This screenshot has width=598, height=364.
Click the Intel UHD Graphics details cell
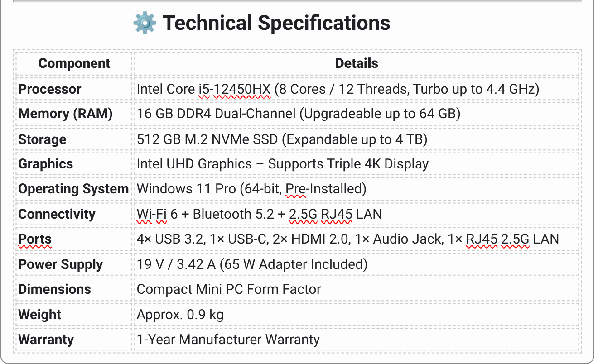[283, 164]
